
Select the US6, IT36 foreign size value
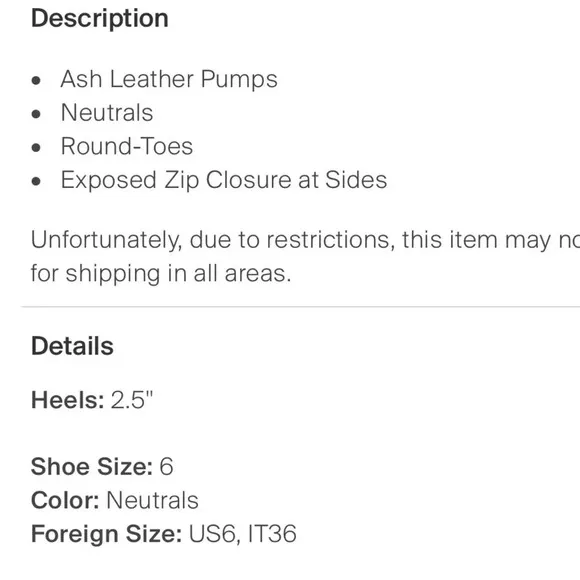243,534
